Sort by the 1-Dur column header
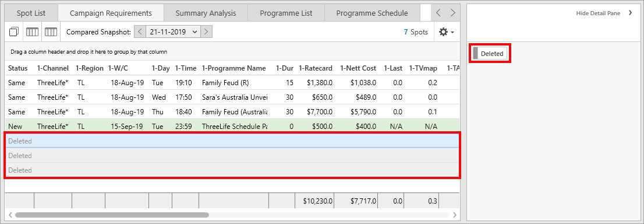Screen dimensions: 644x224 (285, 68)
